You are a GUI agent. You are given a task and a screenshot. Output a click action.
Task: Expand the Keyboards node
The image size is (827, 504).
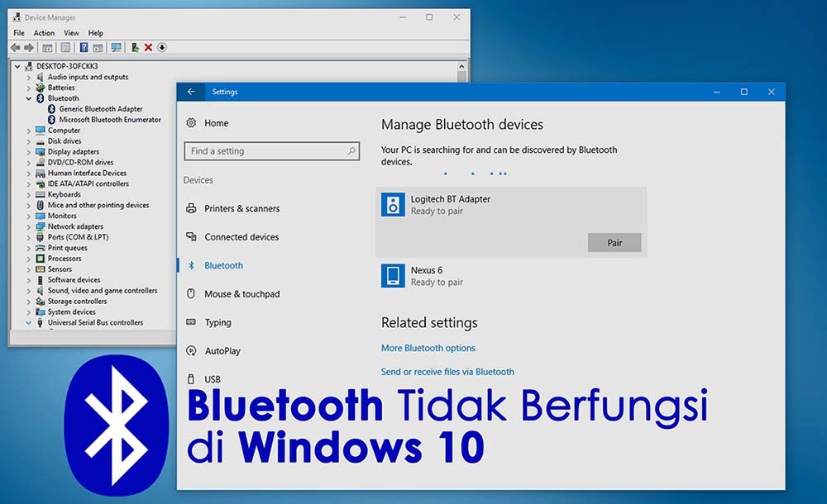[28, 194]
